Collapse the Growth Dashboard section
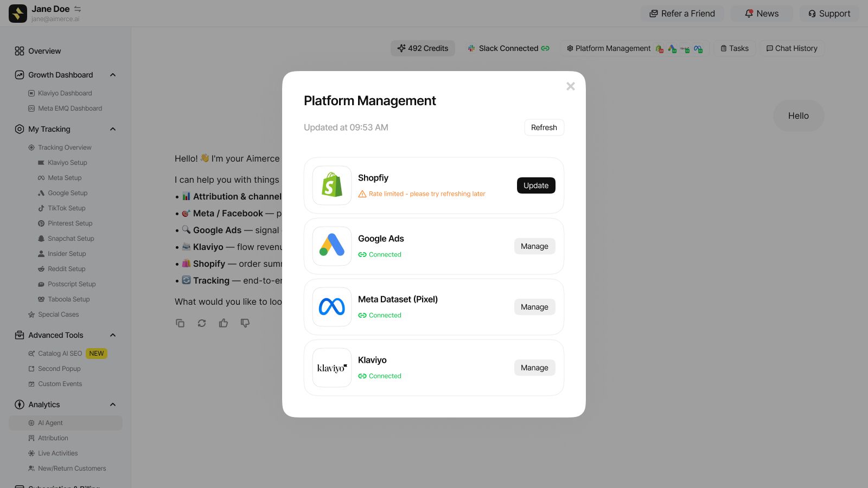This screenshot has height=488, width=868. tap(113, 75)
